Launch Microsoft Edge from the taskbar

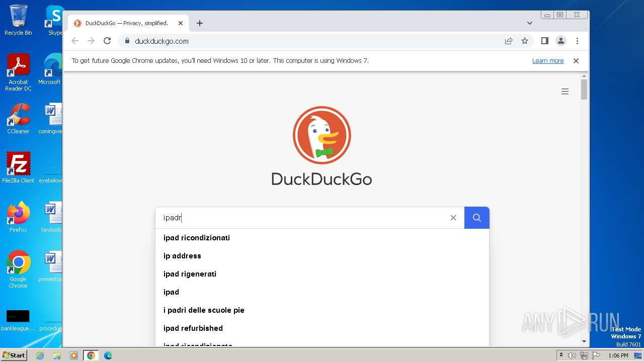(108, 355)
